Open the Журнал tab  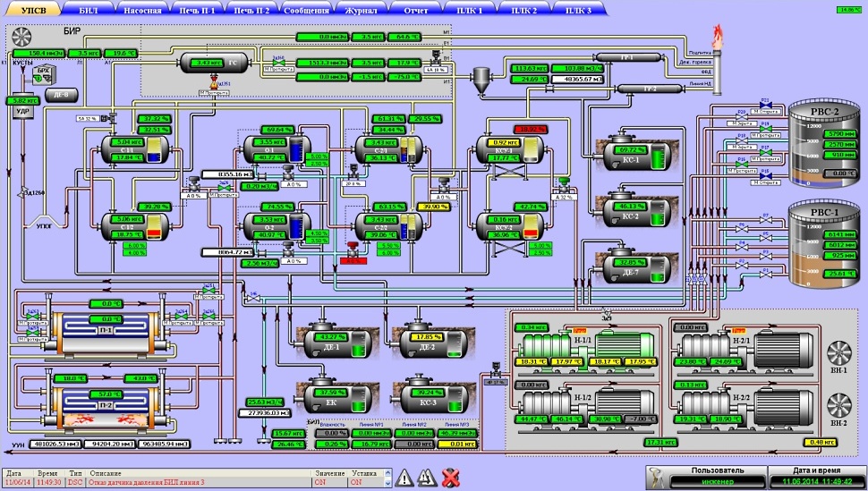(x=362, y=9)
